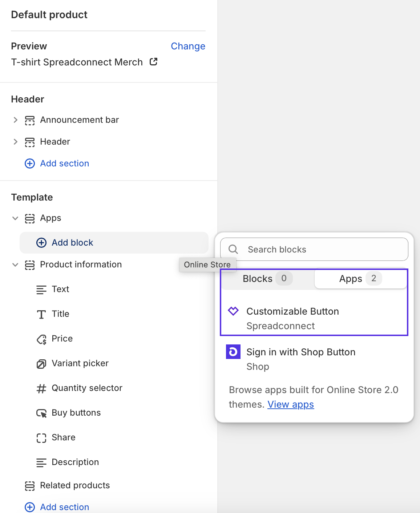The image size is (420, 513).
Task: Click the Apps section icon in Template
Action: click(30, 218)
